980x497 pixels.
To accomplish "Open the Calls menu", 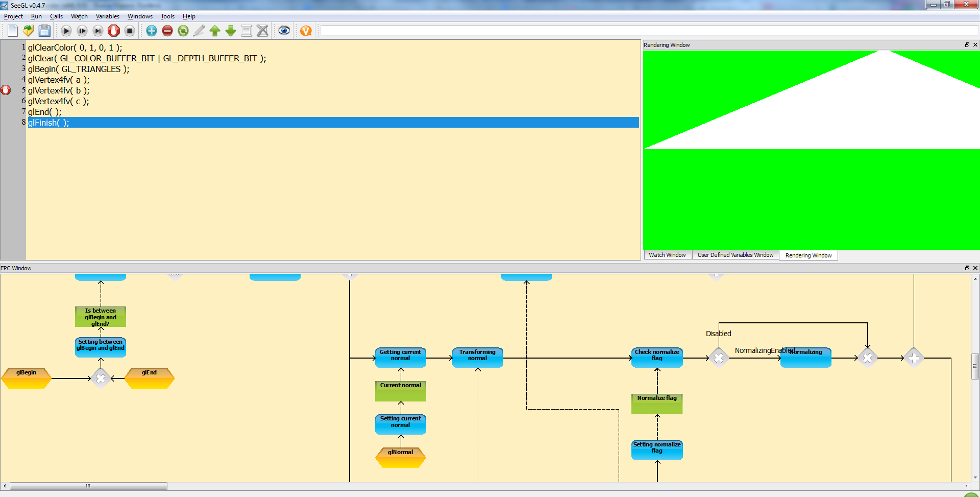I will point(56,16).
